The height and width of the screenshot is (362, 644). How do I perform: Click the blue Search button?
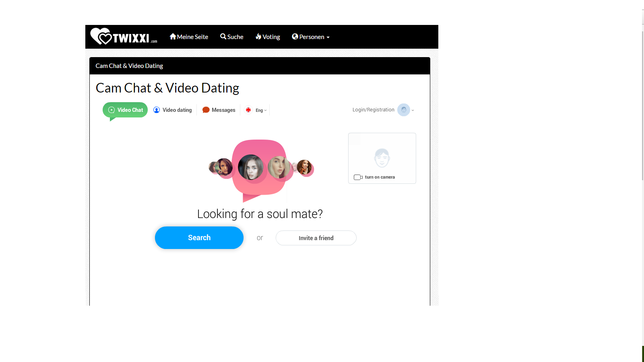pyautogui.click(x=199, y=238)
